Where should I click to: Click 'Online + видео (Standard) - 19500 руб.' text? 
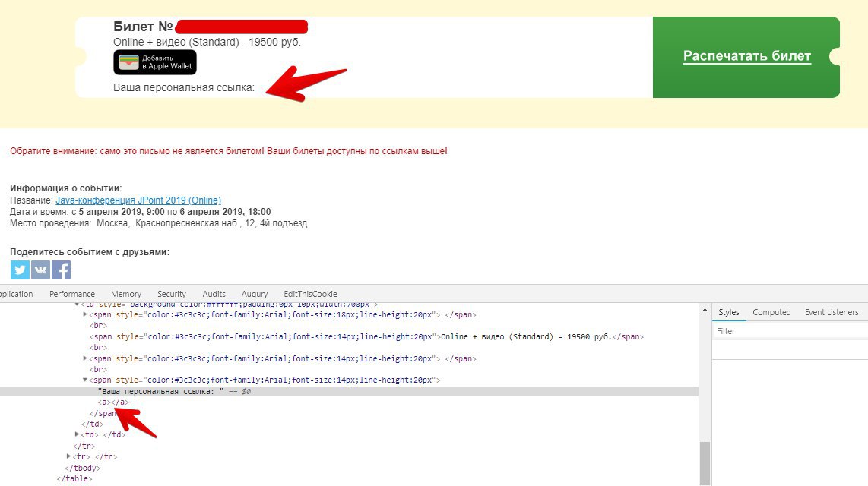[207, 42]
